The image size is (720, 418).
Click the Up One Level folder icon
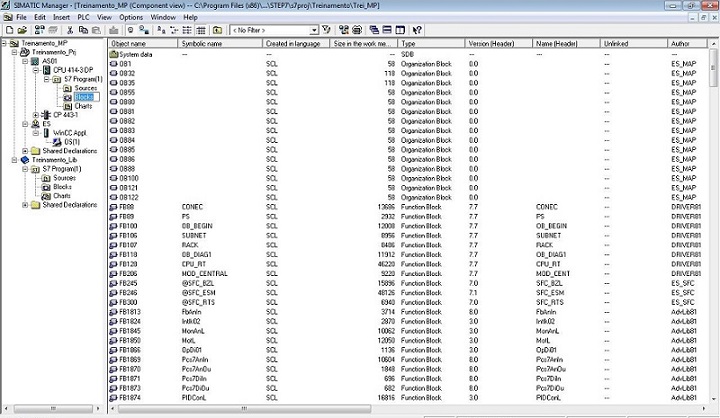[218, 30]
